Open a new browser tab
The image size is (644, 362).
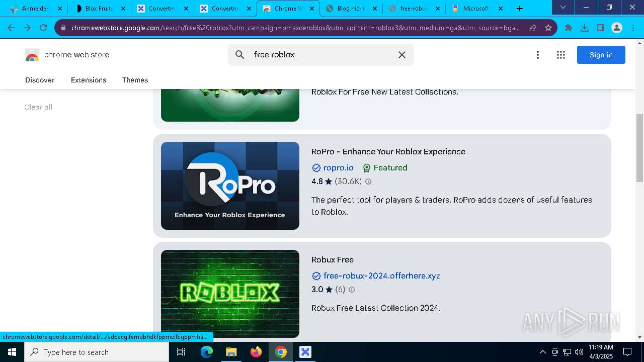(520, 9)
